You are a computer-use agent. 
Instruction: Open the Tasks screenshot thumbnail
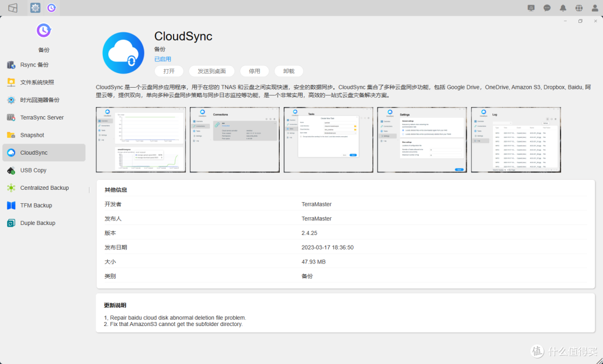(x=328, y=140)
